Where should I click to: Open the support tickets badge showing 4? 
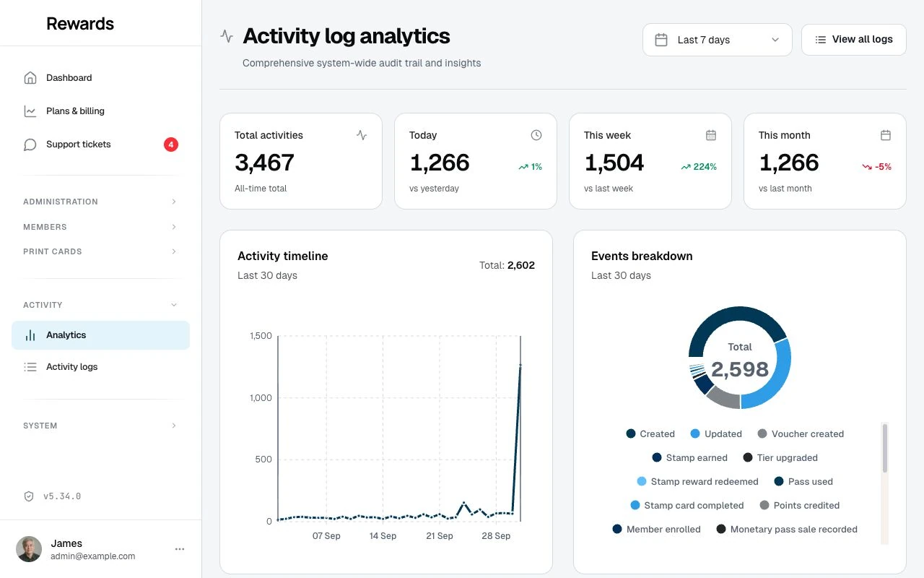tap(171, 144)
